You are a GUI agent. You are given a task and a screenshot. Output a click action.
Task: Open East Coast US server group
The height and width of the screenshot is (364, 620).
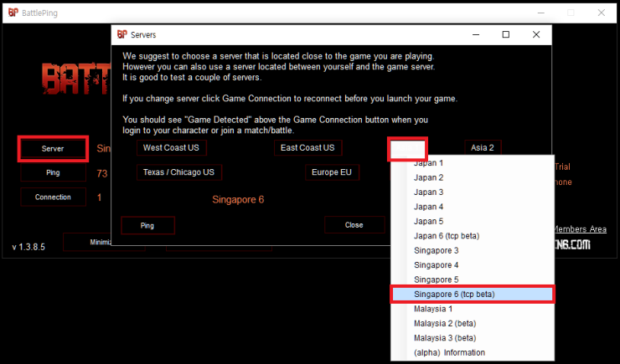(307, 147)
